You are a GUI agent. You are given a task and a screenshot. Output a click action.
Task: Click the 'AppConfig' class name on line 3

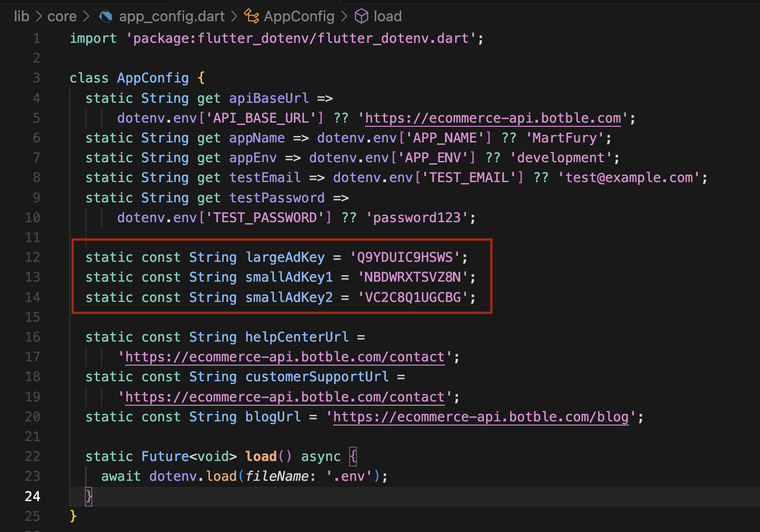[153, 78]
